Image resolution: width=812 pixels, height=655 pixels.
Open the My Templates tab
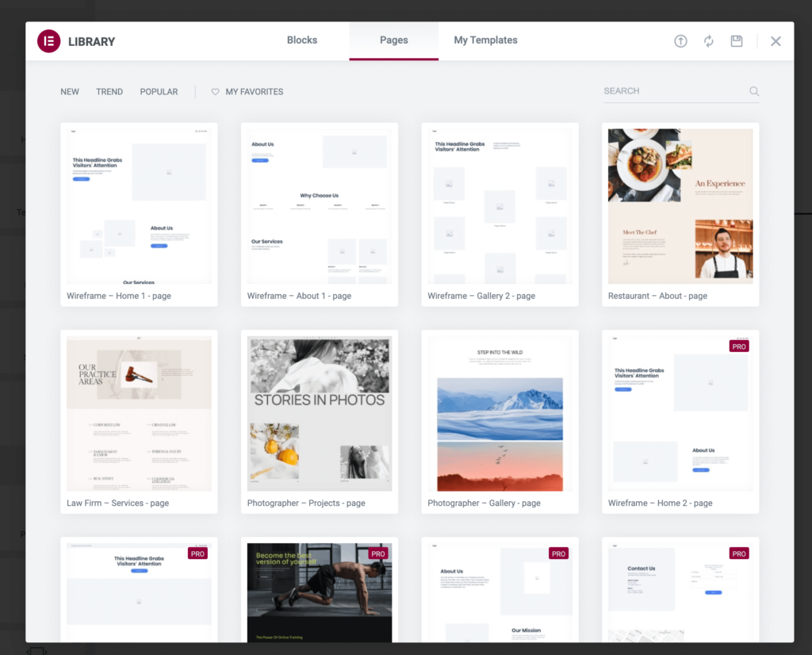(x=485, y=40)
